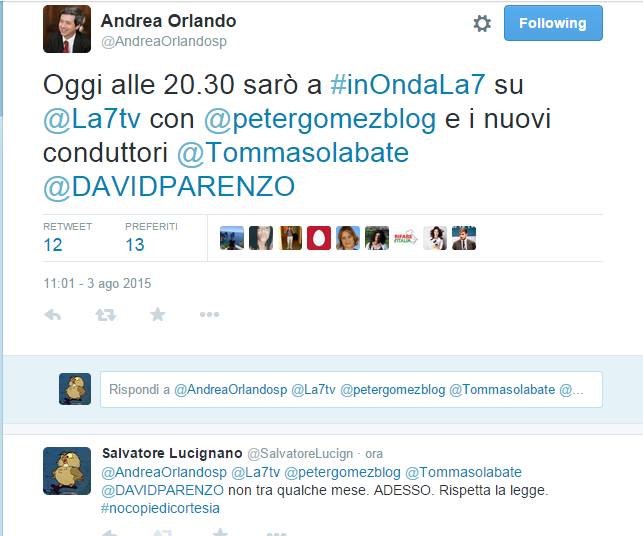Click the retweet icon under main tweet
The width and height of the screenshot is (643, 536).
coord(105,315)
